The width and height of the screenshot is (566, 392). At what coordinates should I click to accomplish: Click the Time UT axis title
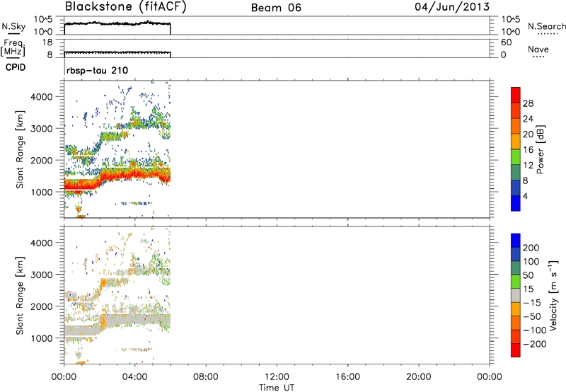click(277, 388)
